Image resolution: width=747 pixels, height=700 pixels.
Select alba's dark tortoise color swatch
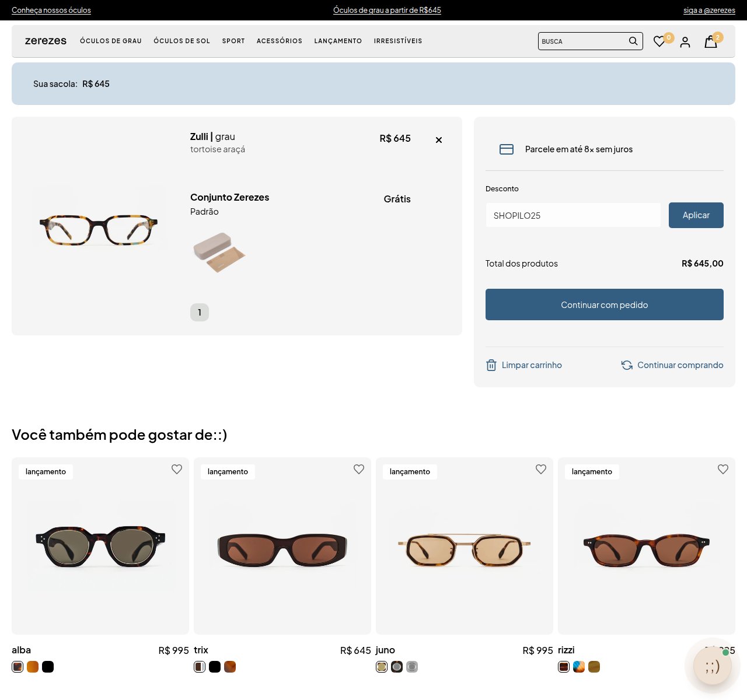coord(18,667)
